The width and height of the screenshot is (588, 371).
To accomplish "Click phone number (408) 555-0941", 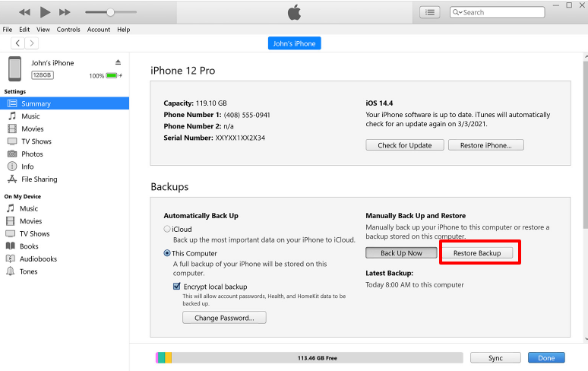I will (247, 115).
